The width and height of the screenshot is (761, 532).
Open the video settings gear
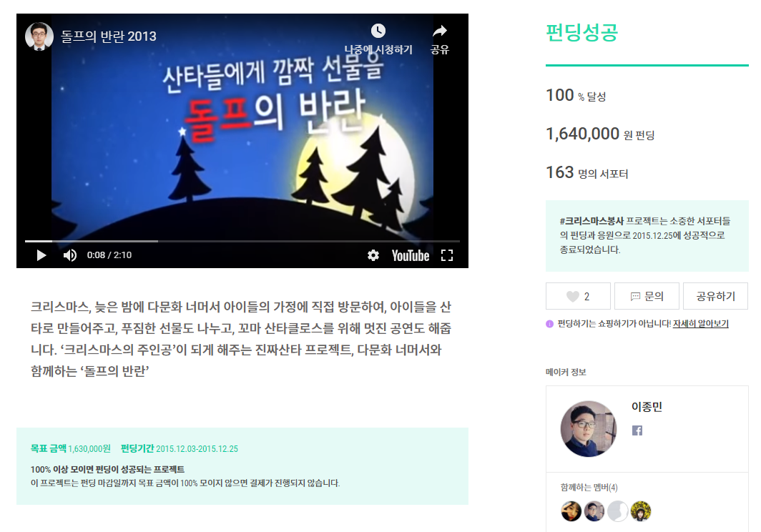(373, 255)
